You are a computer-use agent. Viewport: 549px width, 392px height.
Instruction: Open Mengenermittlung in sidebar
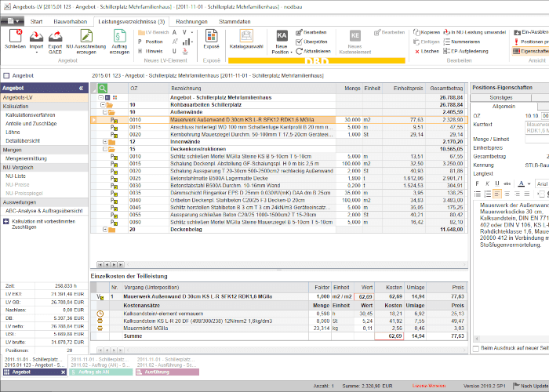pos(26,158)
